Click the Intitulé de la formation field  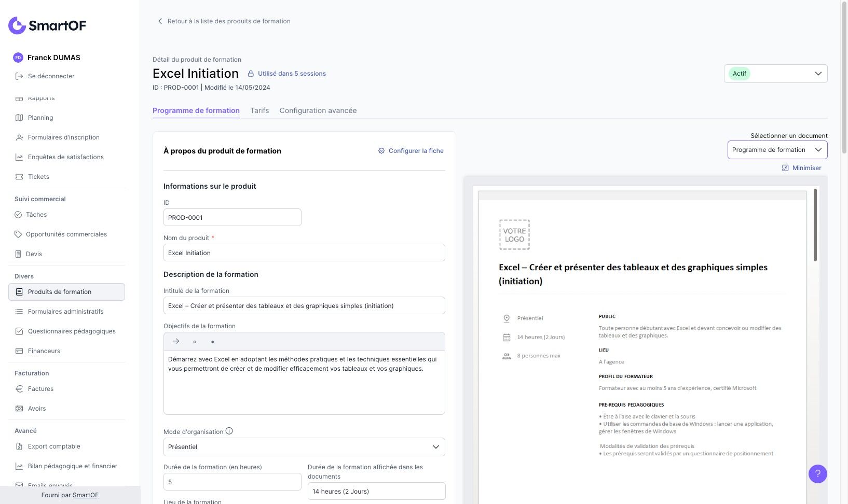tap(304, 305)
